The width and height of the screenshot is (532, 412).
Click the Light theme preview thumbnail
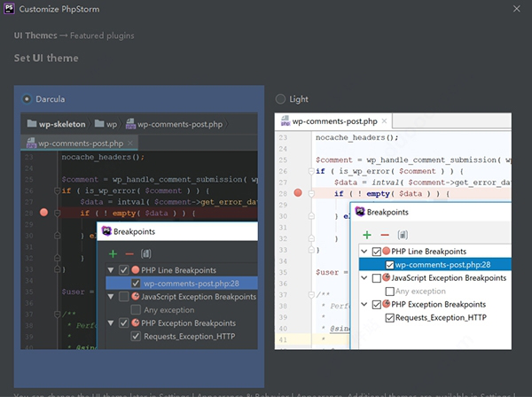(393, 231)
